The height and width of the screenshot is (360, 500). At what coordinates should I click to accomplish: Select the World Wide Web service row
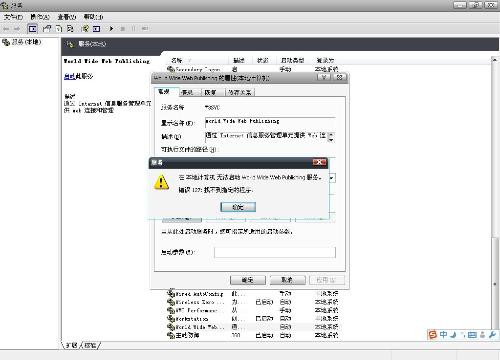(253, 327)
